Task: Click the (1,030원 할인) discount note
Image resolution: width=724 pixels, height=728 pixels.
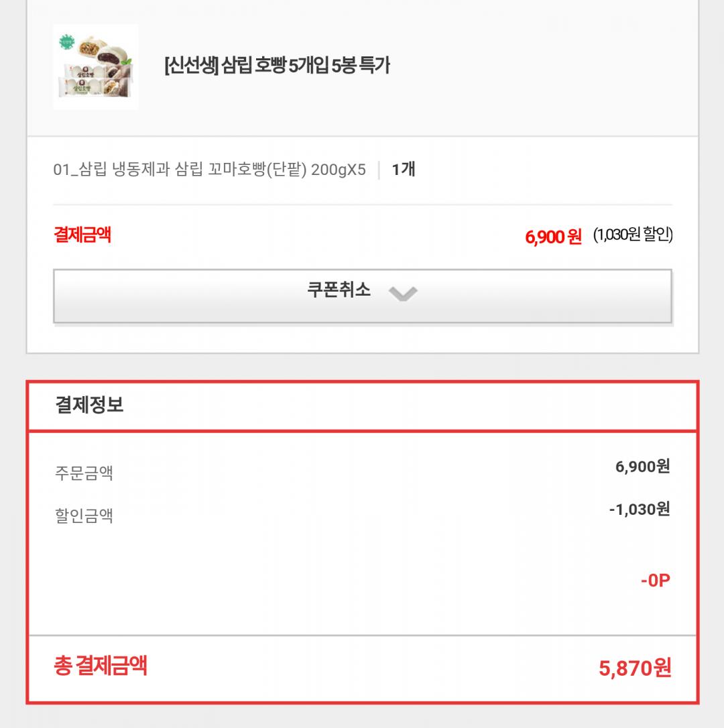Action: (x=633, y=235)
